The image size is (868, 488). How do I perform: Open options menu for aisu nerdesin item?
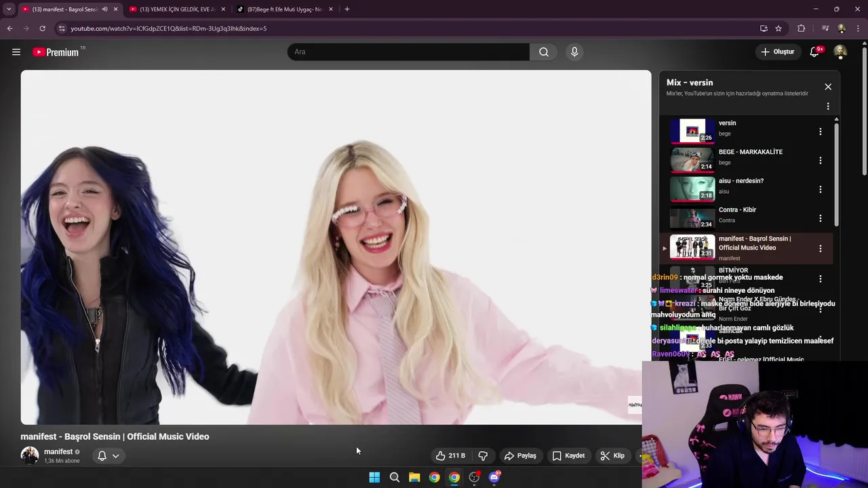click(x=821, y=190)
